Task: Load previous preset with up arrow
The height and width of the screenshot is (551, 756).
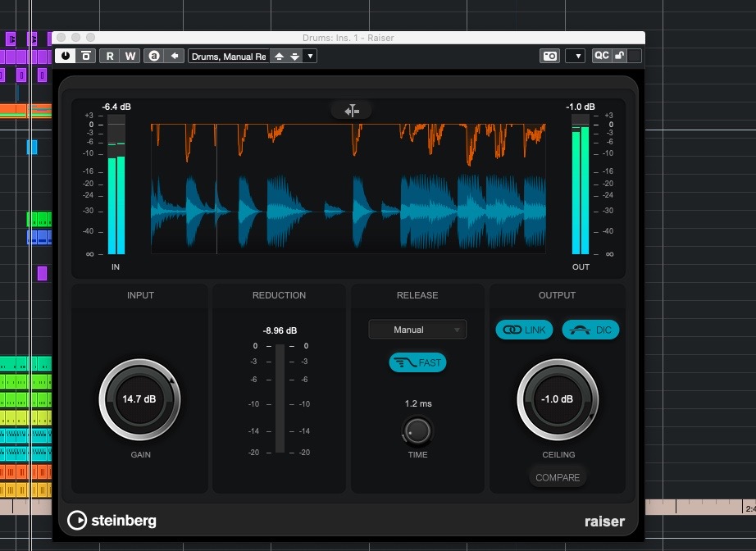Action: [279, 57]
